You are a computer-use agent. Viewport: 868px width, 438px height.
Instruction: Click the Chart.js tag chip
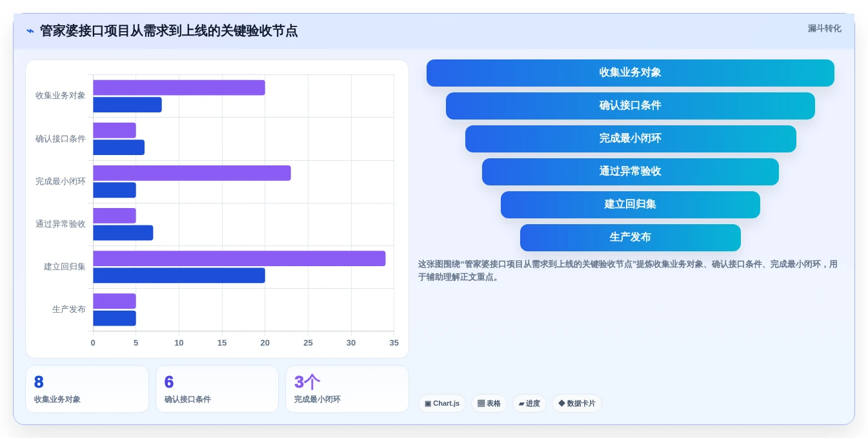coord(442,404)
